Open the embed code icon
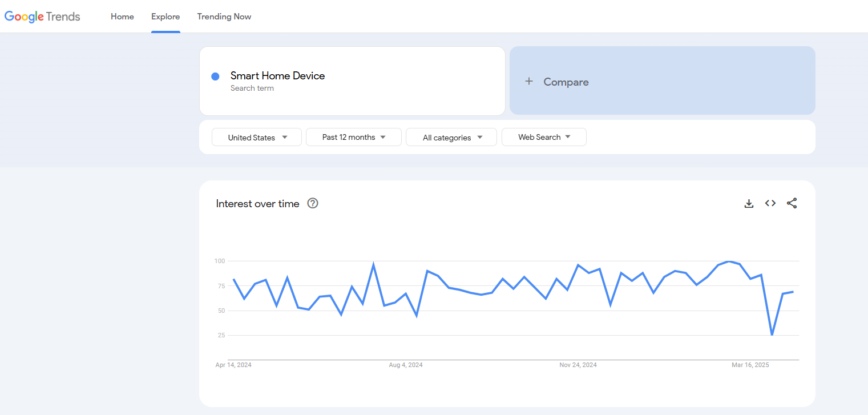The image size is (868, 415). [770, 203]
